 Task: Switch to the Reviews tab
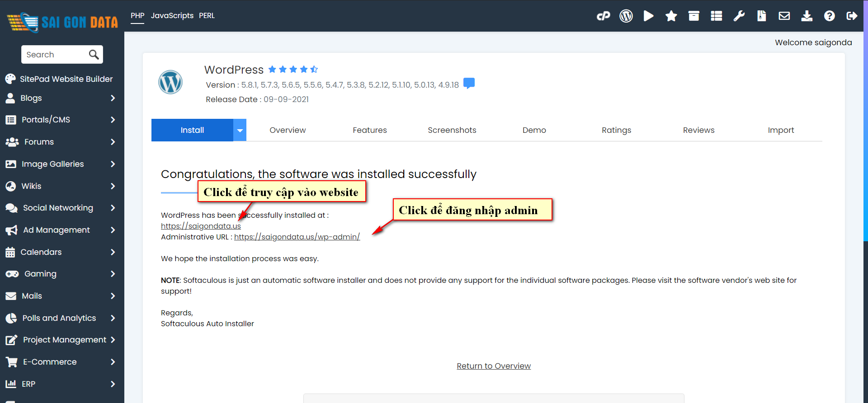698,130
